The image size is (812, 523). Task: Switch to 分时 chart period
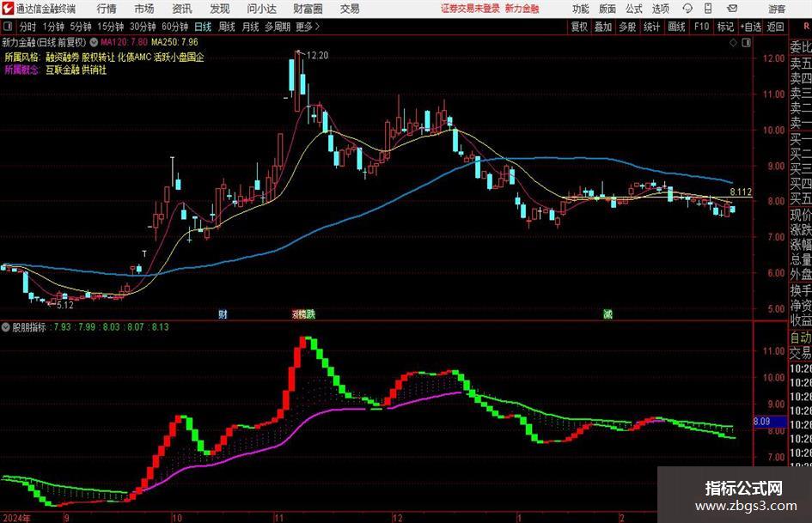coord(27,27)
